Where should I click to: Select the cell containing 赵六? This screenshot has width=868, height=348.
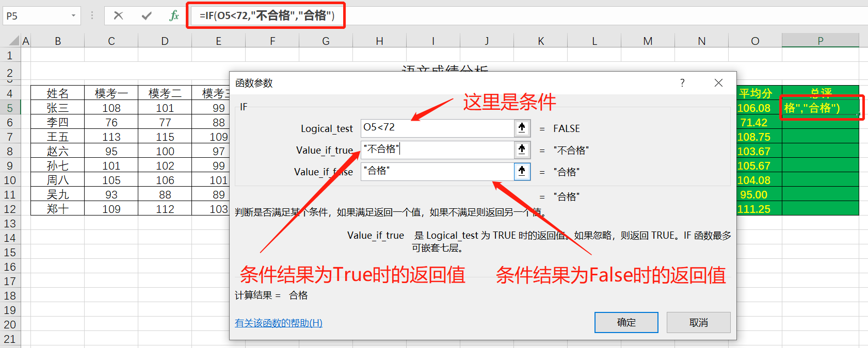click(x=58, y=151)
